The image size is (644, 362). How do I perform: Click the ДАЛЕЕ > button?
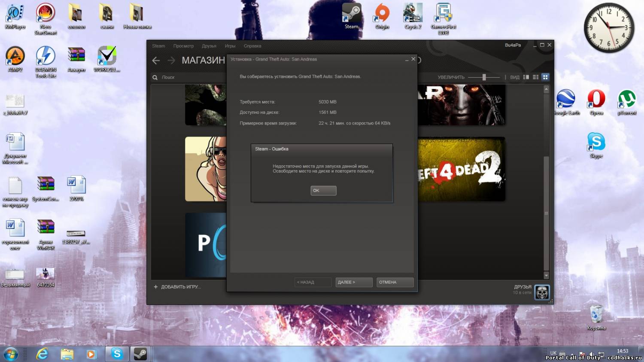(354, 282)
